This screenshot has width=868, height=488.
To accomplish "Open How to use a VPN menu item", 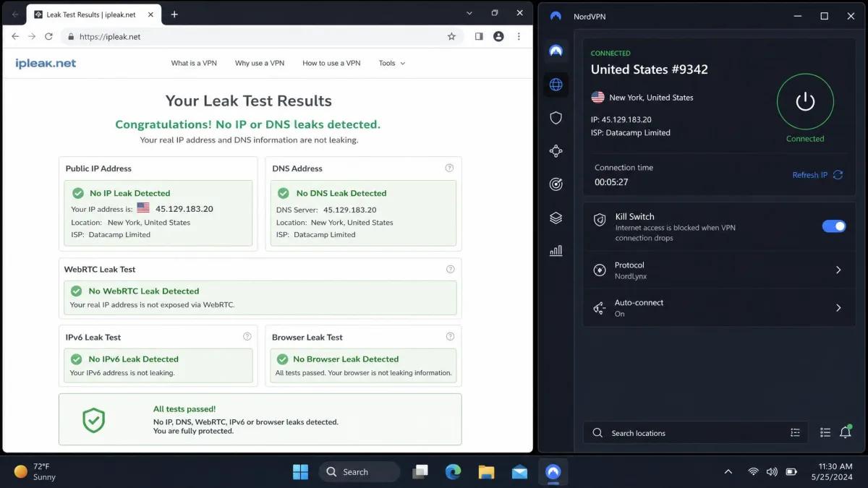I will [331, 63].
